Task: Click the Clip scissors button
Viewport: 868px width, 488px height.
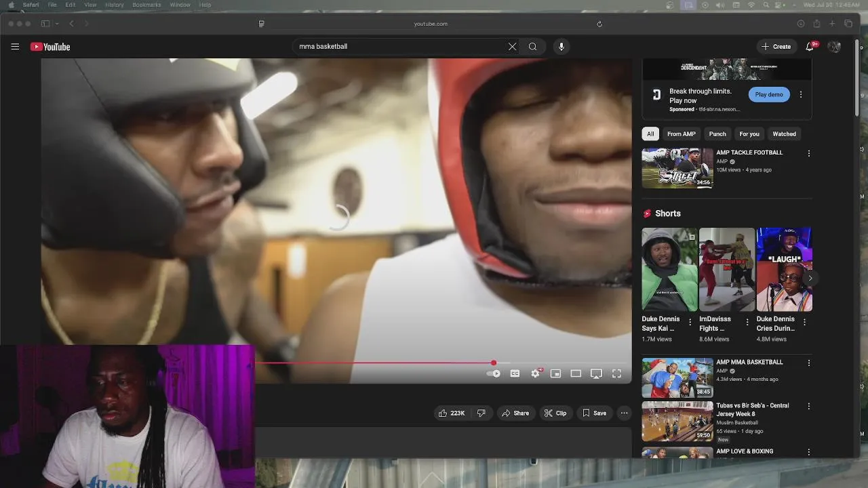Action: (x=555, y=413)
